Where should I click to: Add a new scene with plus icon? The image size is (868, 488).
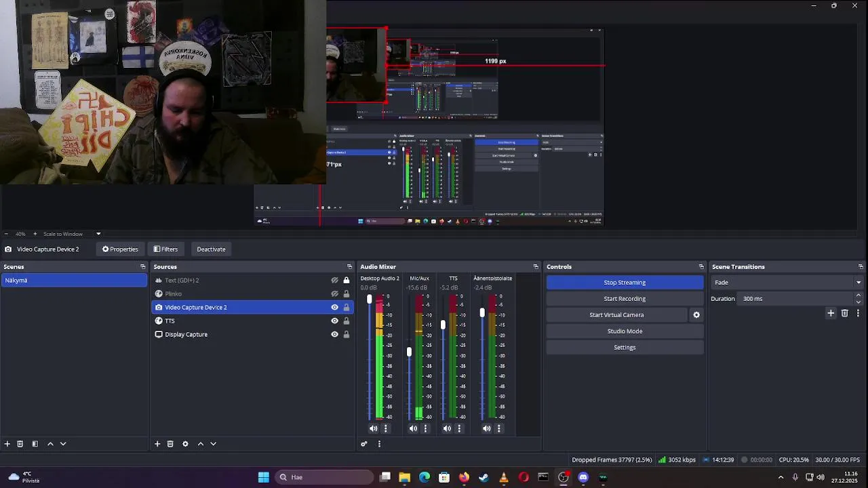tap(7, 444)
